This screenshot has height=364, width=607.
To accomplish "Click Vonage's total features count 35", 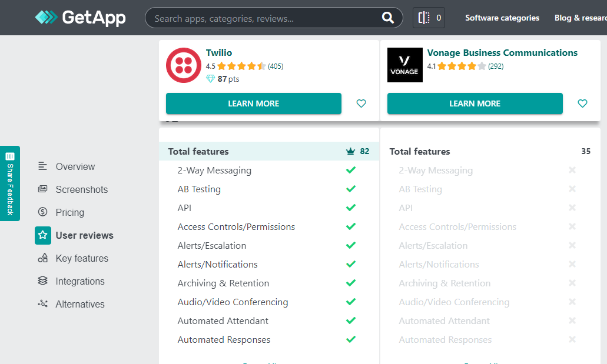I will [x=586, y=151].
